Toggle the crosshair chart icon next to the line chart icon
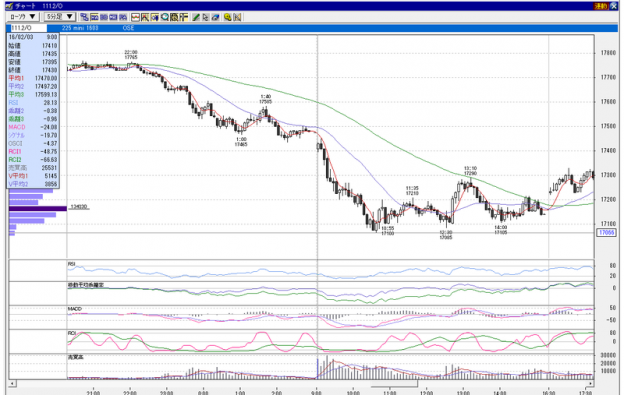 [x=145, y=17]
